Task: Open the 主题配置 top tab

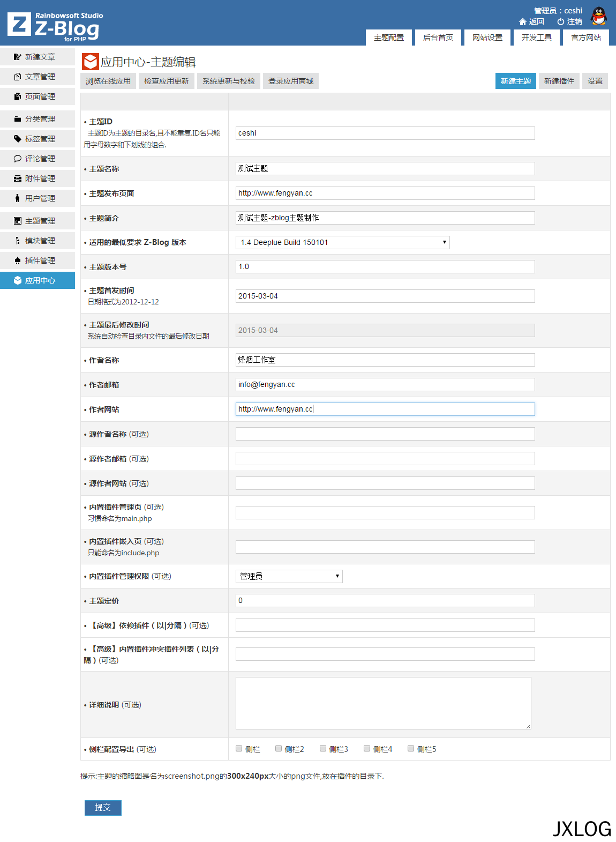Action: pyautogui.click(x=389, y=38)
